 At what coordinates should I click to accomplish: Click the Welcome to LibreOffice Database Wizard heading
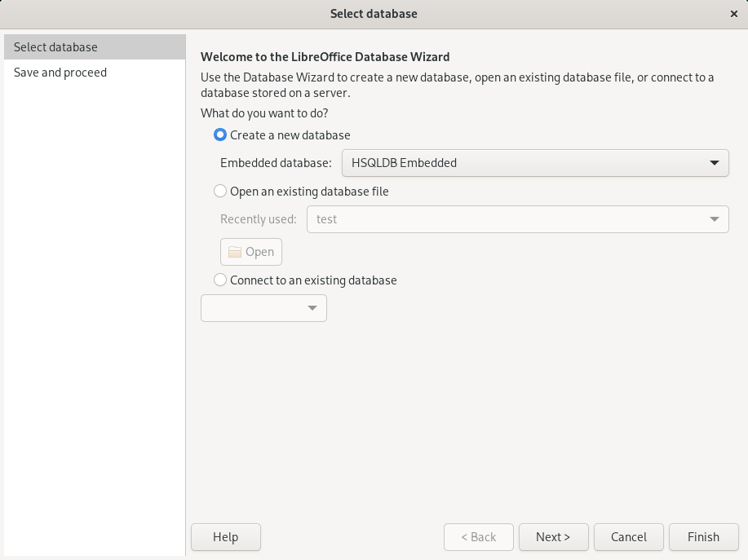(x=325, y=57)
